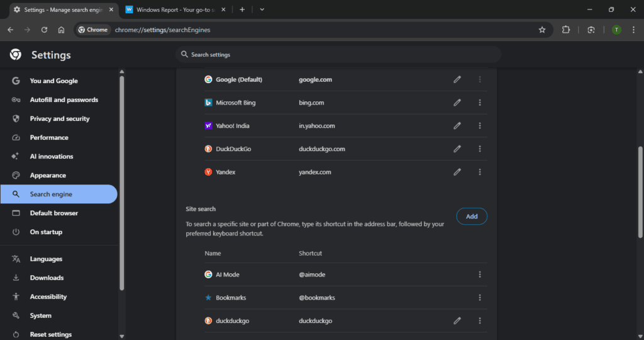The image size is (644, 340).
Task: Edit the duckduckgo site search shortcut
Action: (x=457, y=320)
